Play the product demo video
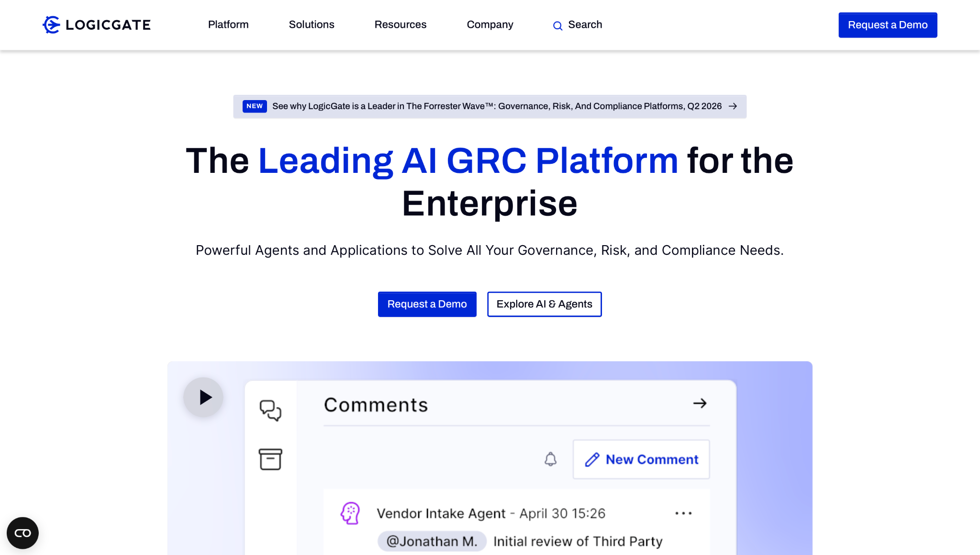This screenshot has height=555, width=980. pos(203,397)
